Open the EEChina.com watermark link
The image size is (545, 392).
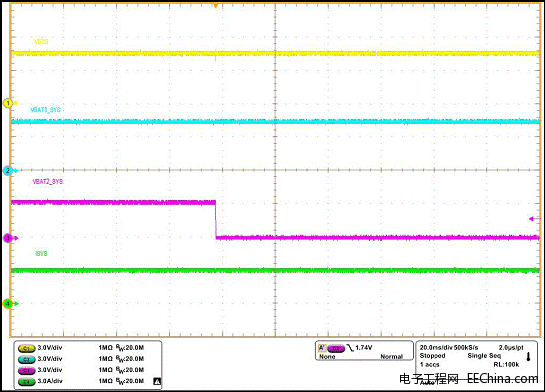503,378
